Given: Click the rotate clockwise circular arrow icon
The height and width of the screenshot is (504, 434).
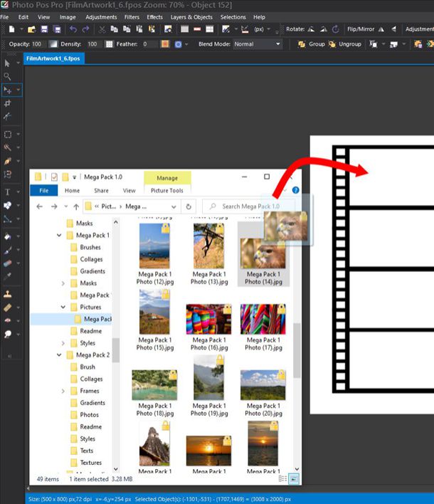Looking at the screenshot, I should pyautogui.click(x=335, y=29).
